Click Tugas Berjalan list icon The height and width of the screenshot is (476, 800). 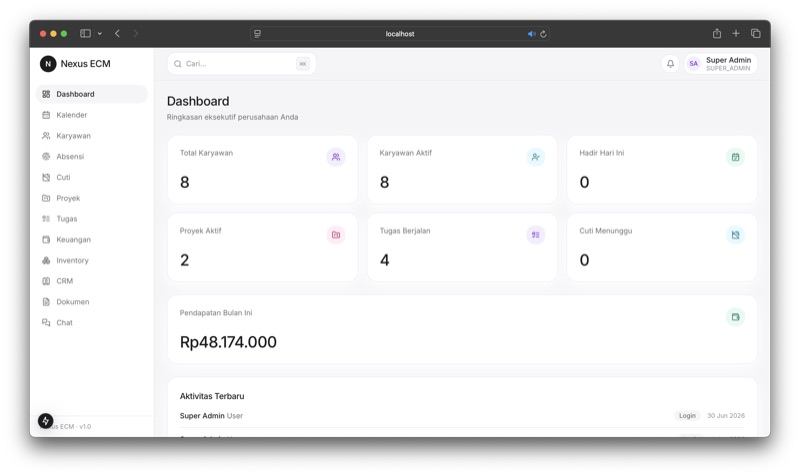point(536,235)
